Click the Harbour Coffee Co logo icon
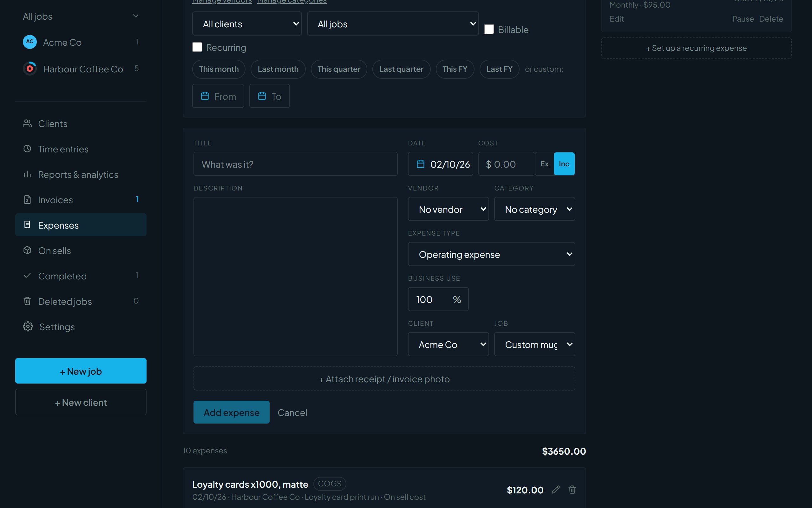This screenshot has width=812, height=508. pyautogui.click(x=29, y=69)
